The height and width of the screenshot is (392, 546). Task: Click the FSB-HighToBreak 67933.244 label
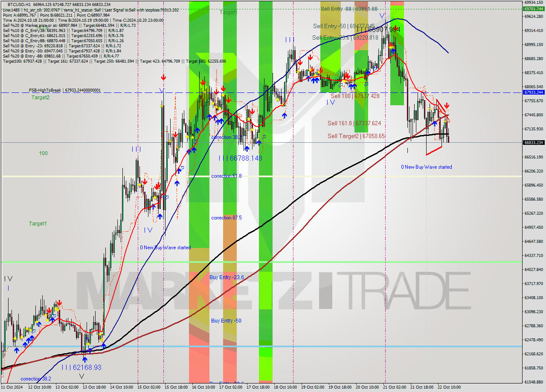coord(65,90)
